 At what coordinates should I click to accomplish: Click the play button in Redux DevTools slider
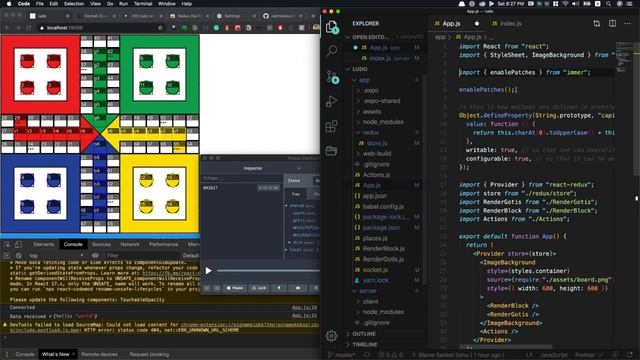pos(208,271)
